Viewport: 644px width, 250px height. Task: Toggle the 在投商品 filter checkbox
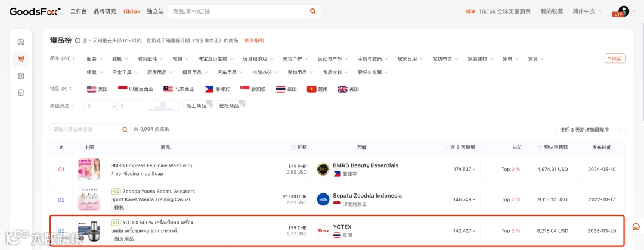230,106
